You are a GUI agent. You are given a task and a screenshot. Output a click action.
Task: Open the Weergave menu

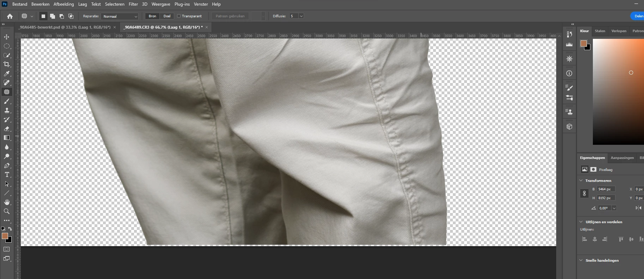tap(161, 4)
